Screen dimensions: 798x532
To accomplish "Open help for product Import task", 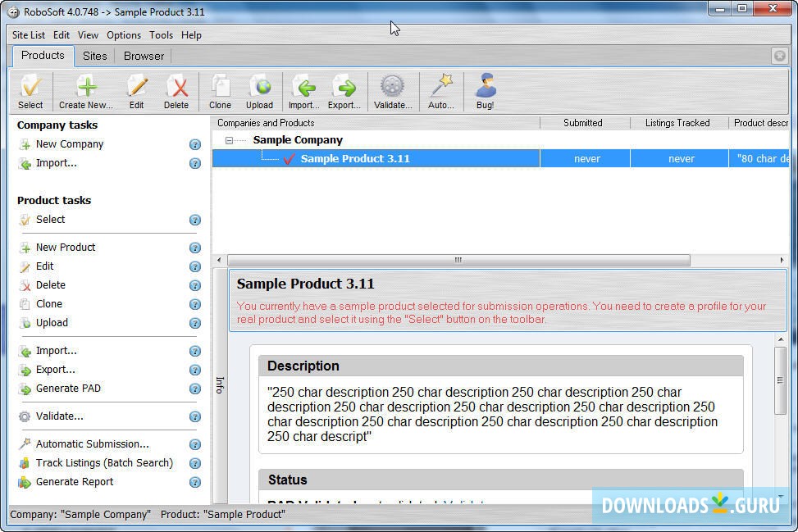I will [195, 351].
